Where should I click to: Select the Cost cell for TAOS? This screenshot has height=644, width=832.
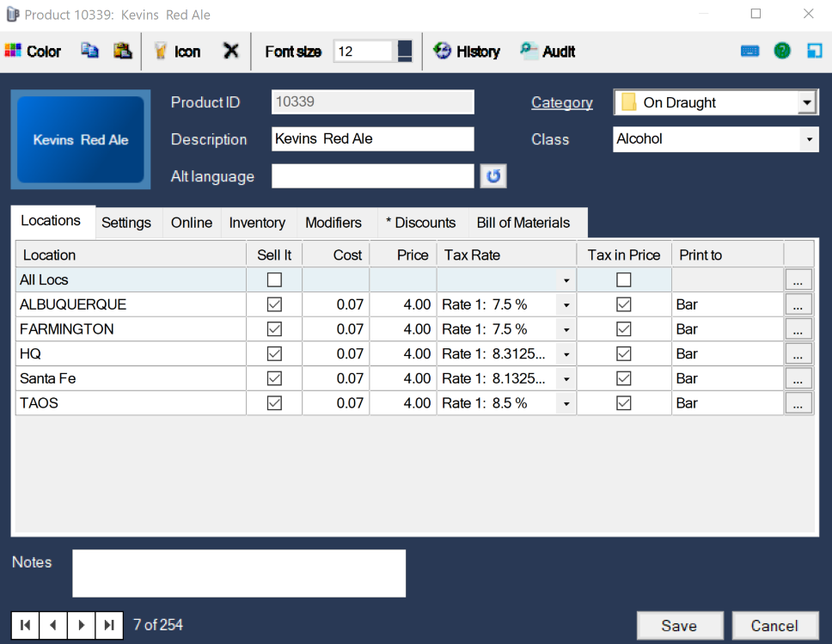pyautogui.click(x=336, y=403)
